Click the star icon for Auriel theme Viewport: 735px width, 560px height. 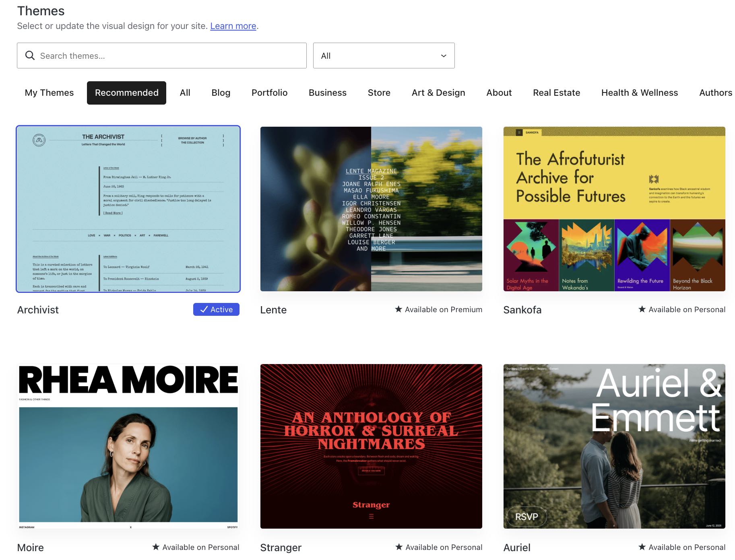(642, 547)
